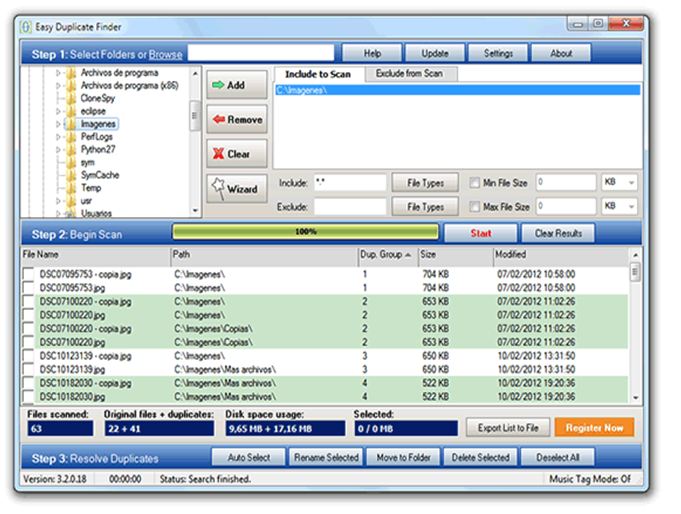
Task: Open the Max File Size KB unit dropdown
Action: [x=619, y=207]
